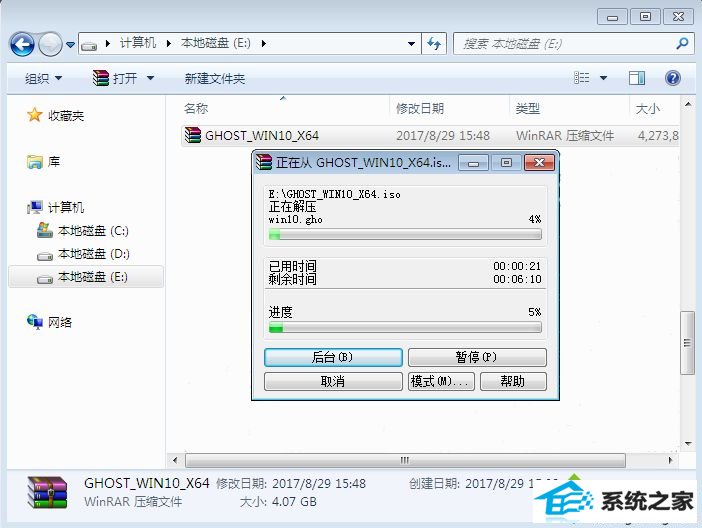
Task: Refresh the folder with the refresh icon
Action: (434, 43)
